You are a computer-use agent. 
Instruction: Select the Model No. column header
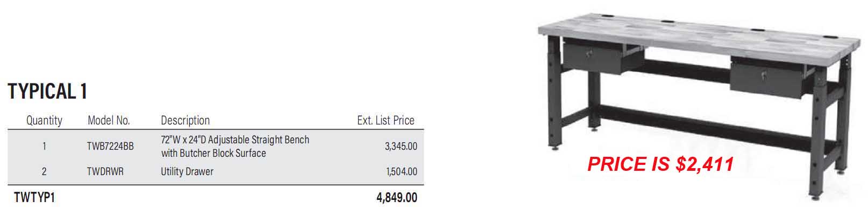pos(109,120)
